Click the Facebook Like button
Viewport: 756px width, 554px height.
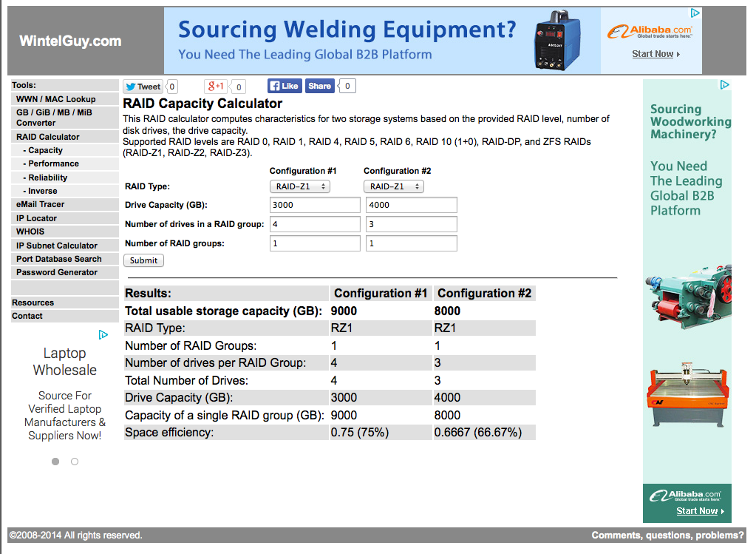[285, 86]
